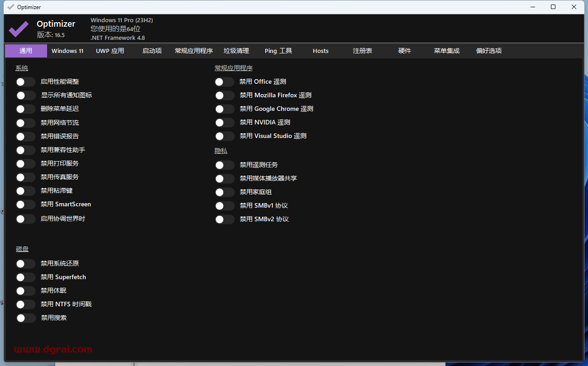Screen dimensions: 588x366
Task: Open the 注册表 tab
Action: click(x=363, y=51)
